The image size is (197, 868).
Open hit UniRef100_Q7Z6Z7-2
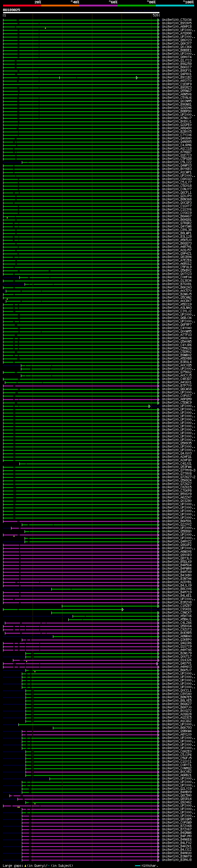click(179, 477)
